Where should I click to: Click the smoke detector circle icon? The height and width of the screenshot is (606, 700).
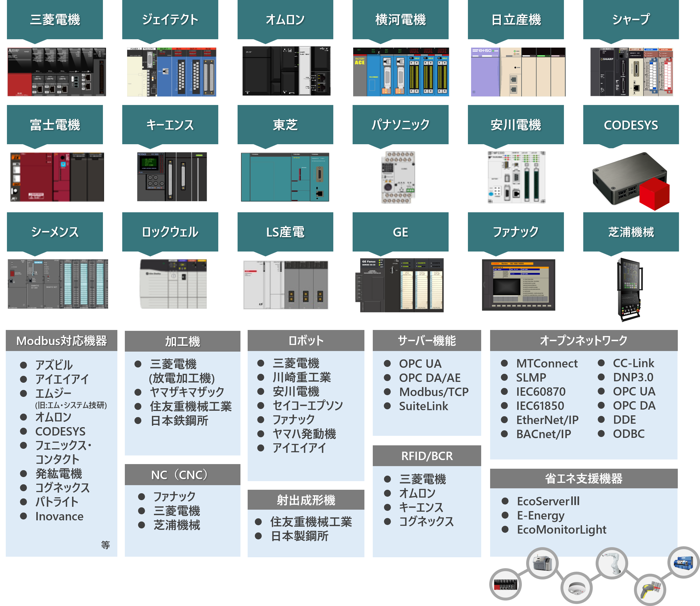click(x=576, y=588)
